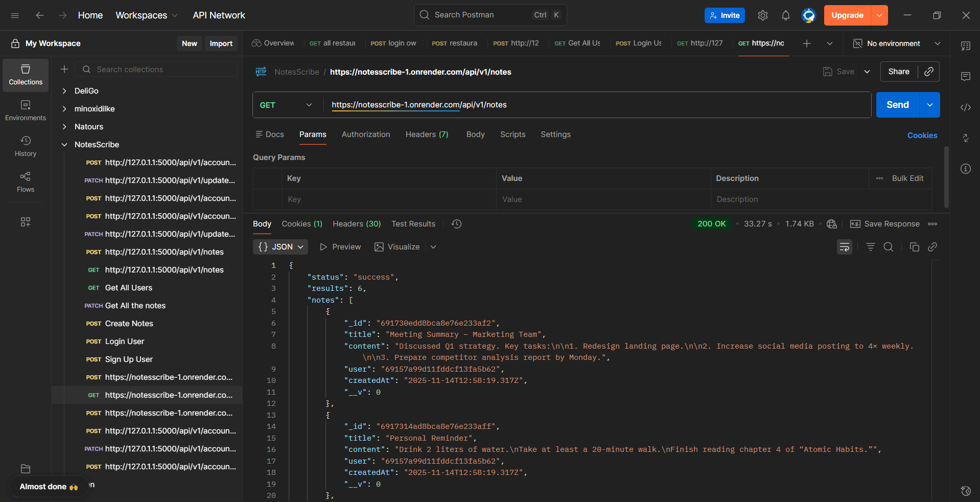The image size is (980, 502).
Task: Open the Cookies link
Action: (x=922, y=135)
